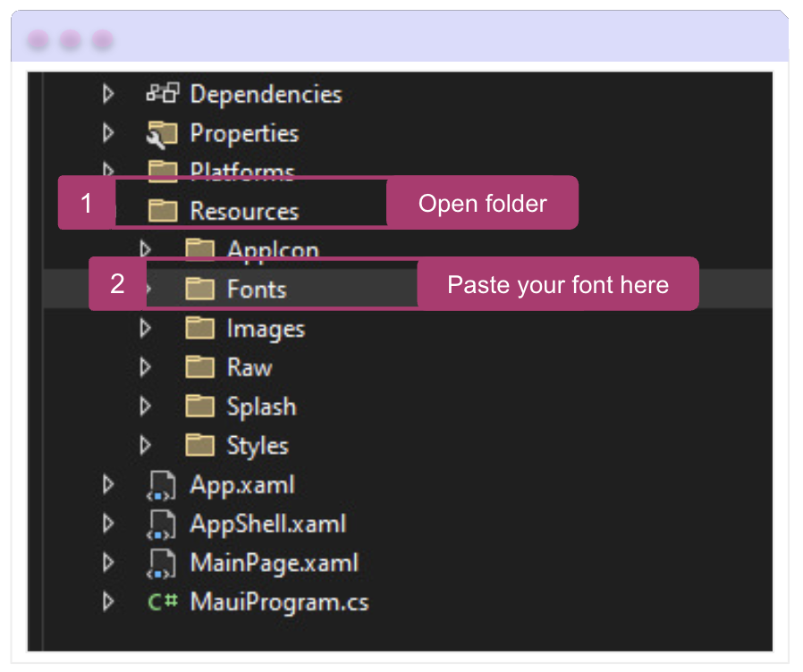Expand the Splash folder chevron
Viewport: 803px width, 672px height.
click(x=146, y=406)
